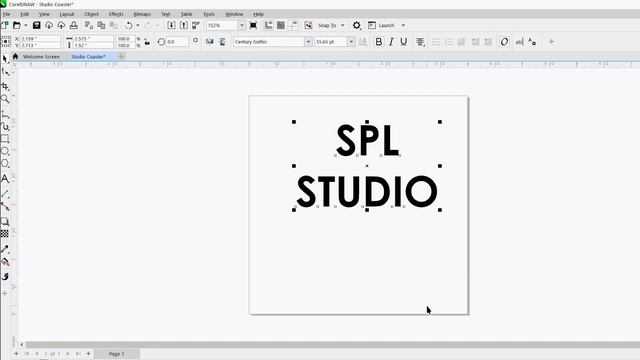The width and height of the screenshot is (640, 360).
Task: Open the Century Gothic font dropdown
Action: click(308, 42)
